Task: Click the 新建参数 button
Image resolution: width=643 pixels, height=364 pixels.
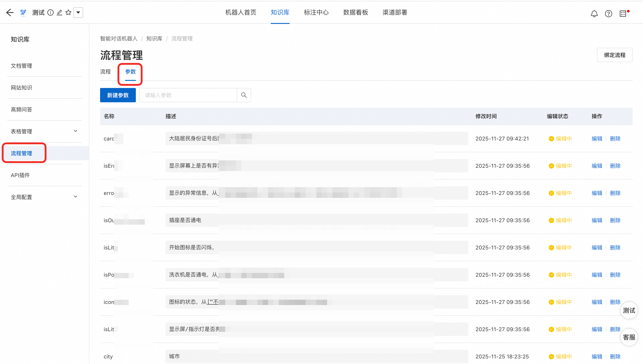Action: click(x=118, y=95)
